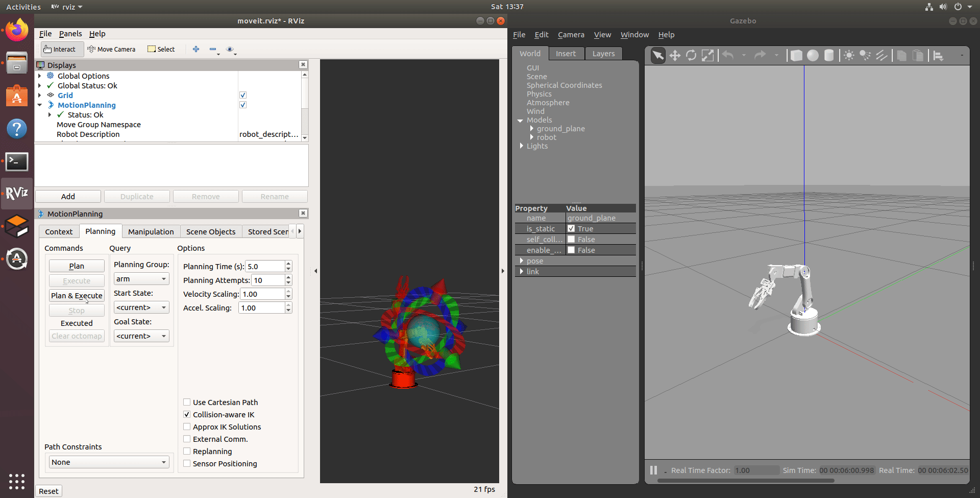Click the Reset button in RViz
The image size is (980, 498).
point(48,491)
